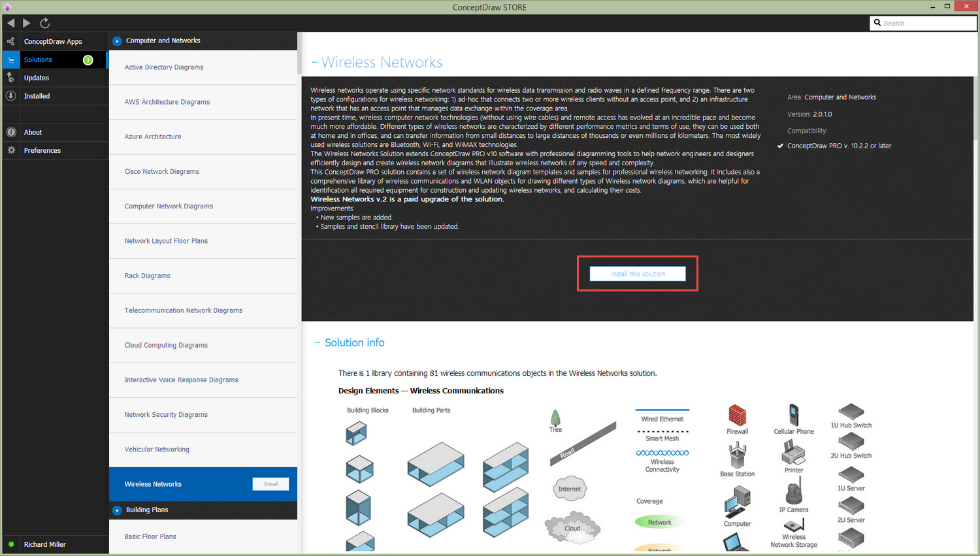Viewport: 980px width, 556px height.
Task: Click the ConceptDraw Apps sidebar icon
Action: point(11,41)
